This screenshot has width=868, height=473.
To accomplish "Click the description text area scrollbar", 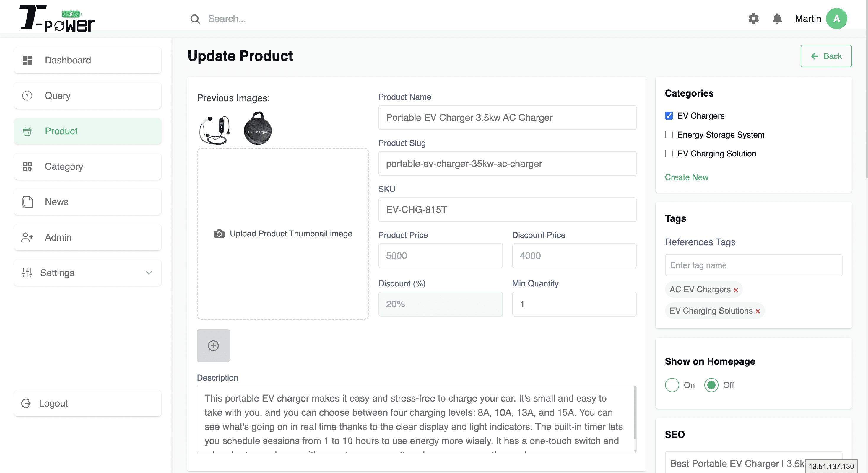I will (x=635, y=413).
